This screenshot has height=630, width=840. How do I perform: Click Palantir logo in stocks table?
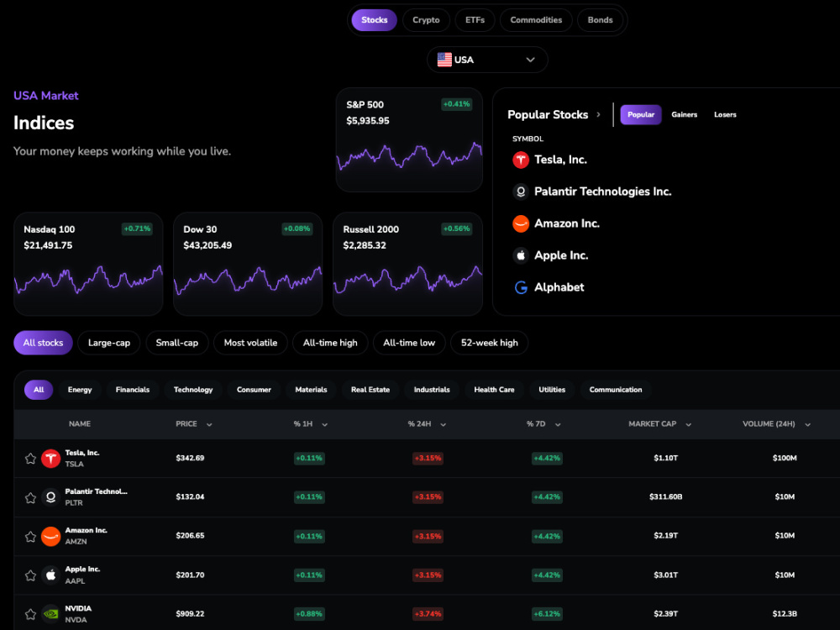tap(51, 497)
